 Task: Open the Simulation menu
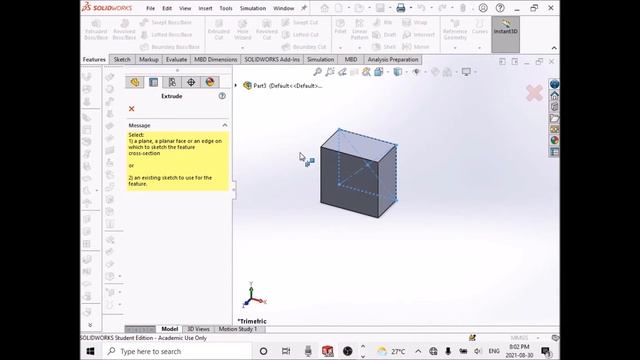pos(253,8)
